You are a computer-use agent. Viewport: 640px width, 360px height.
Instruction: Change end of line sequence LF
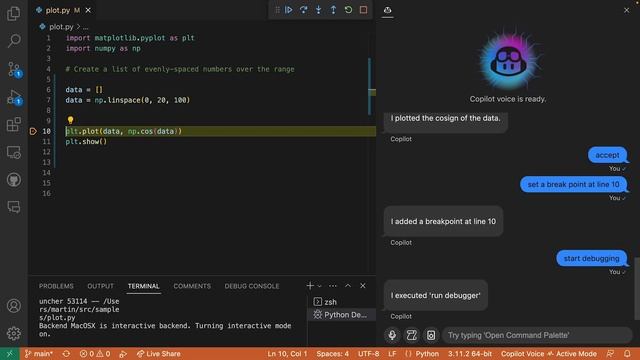pos(392,354)
